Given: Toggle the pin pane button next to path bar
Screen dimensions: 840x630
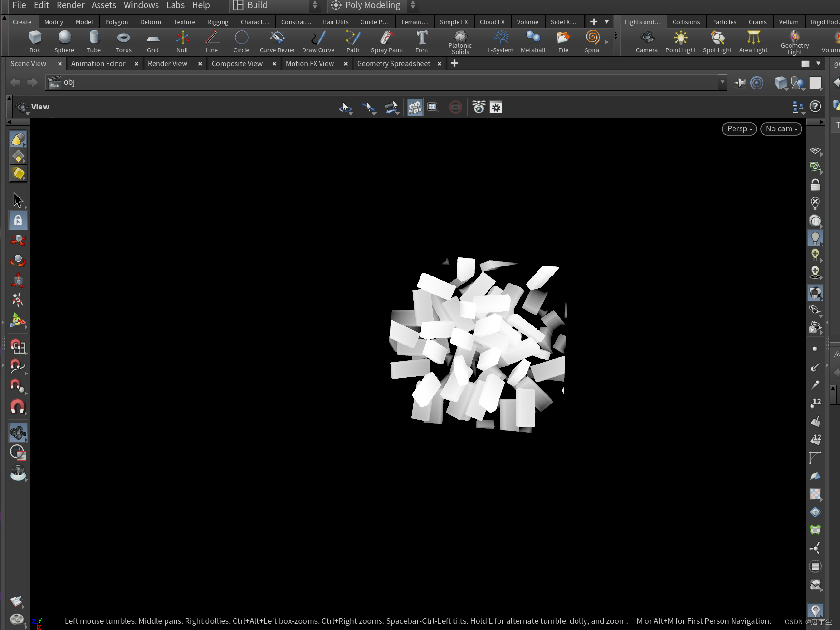Looking at the screenshot, I should (x=740, y=83).
